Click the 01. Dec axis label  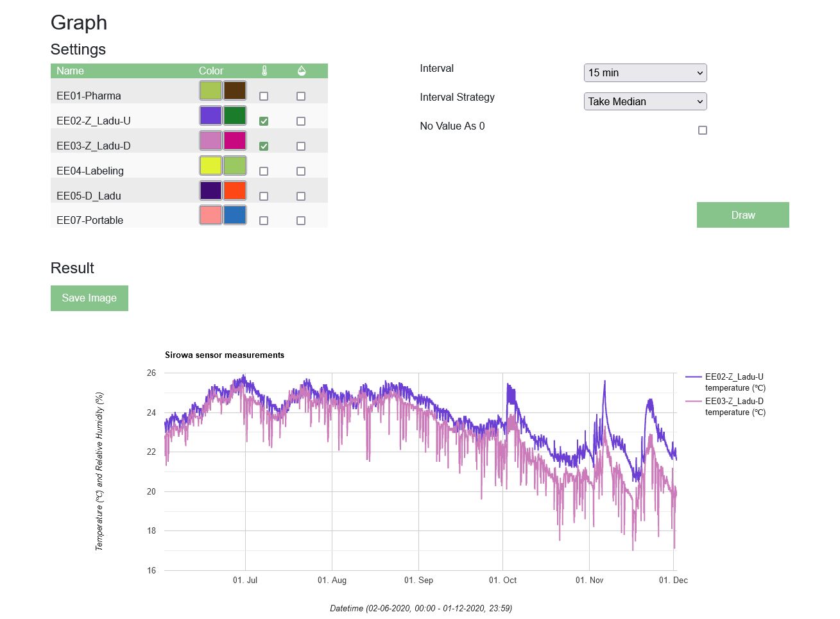coord(673,580)
